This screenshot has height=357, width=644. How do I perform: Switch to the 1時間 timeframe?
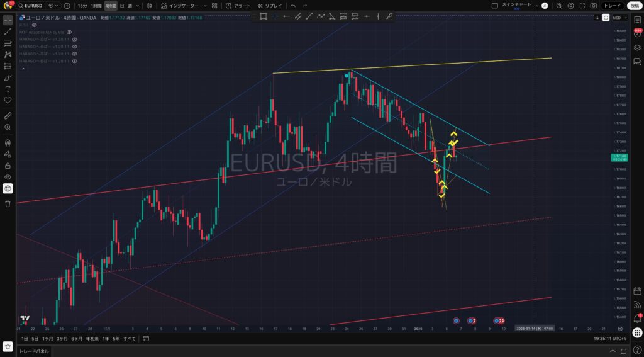96,6
